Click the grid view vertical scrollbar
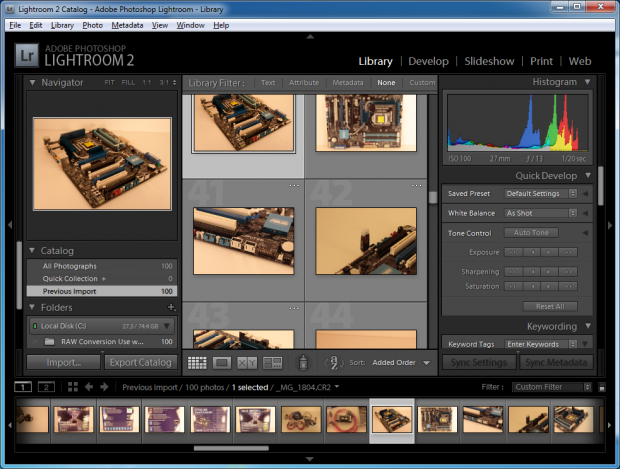Viewport: 620px width, 469px height. click(433, 197)
